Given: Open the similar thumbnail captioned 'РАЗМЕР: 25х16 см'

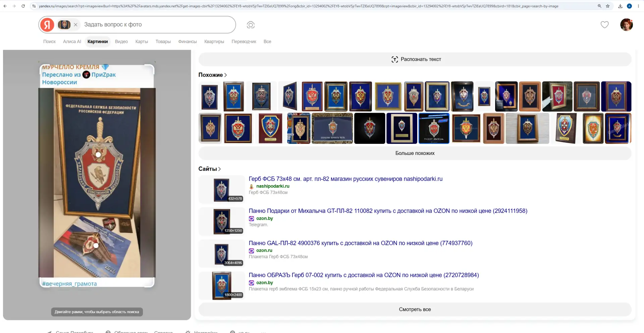Looking at the screenshot, I should click(x=434, y=128).
